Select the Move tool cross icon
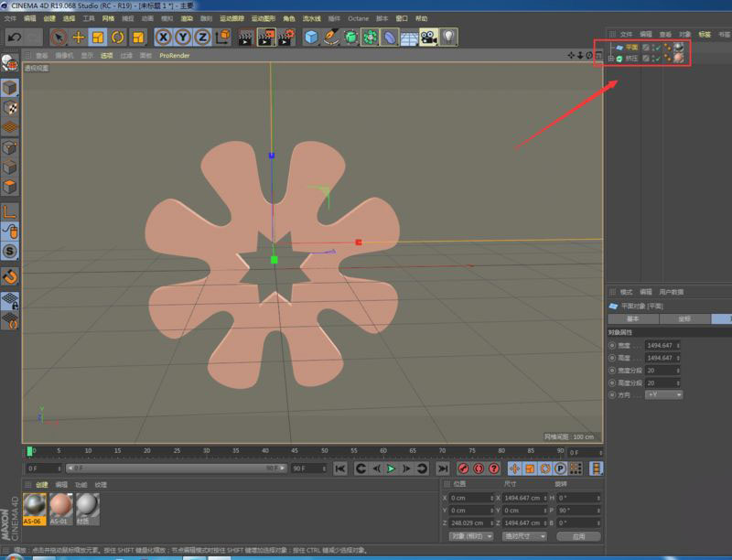This screenshot has height=560, width=732. pos(79,37)
